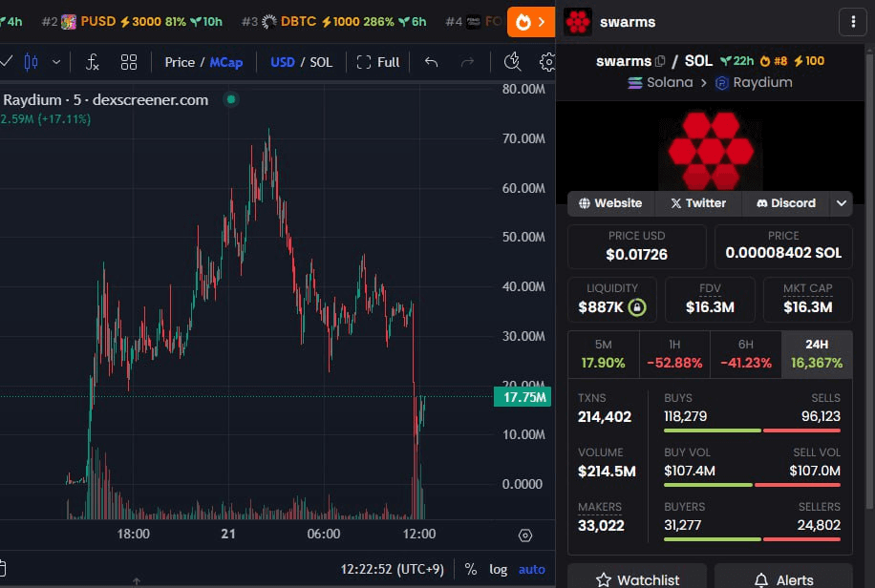This screenshot has height=588, width=875.
Task: Select the candlestick chart type icon
Action: pos(32,62)
